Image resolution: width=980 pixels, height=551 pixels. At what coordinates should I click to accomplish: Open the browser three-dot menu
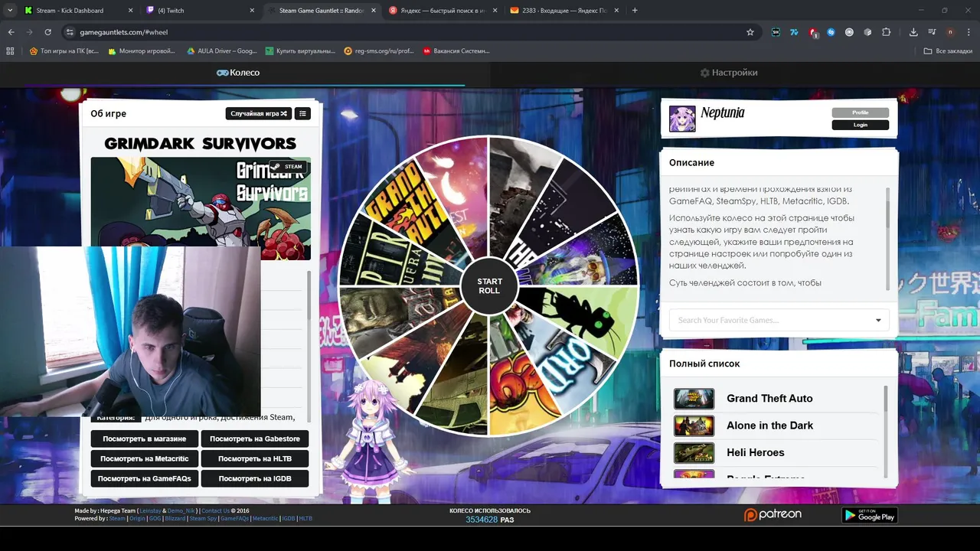(x=969, y=32)
